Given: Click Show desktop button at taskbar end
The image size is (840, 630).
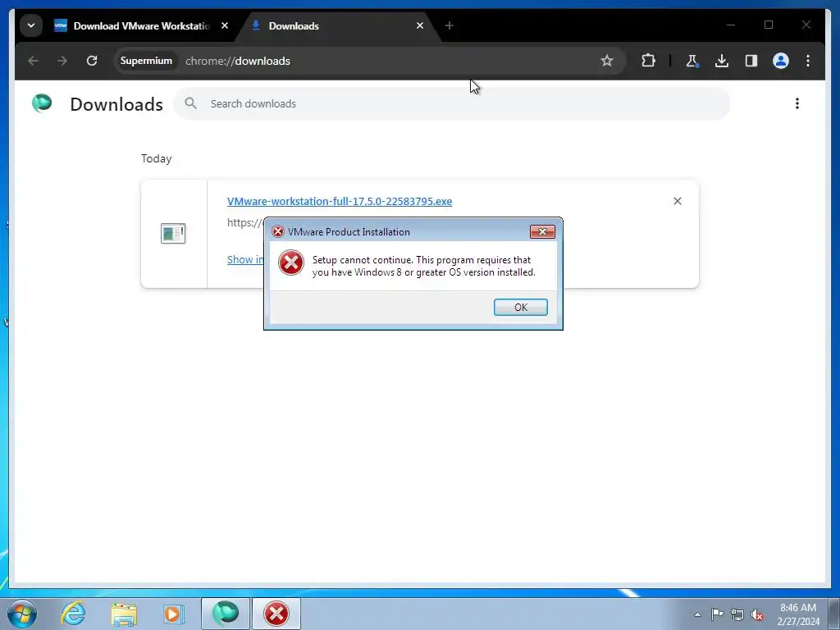Looking at the screenshot, I should point(835,614).
